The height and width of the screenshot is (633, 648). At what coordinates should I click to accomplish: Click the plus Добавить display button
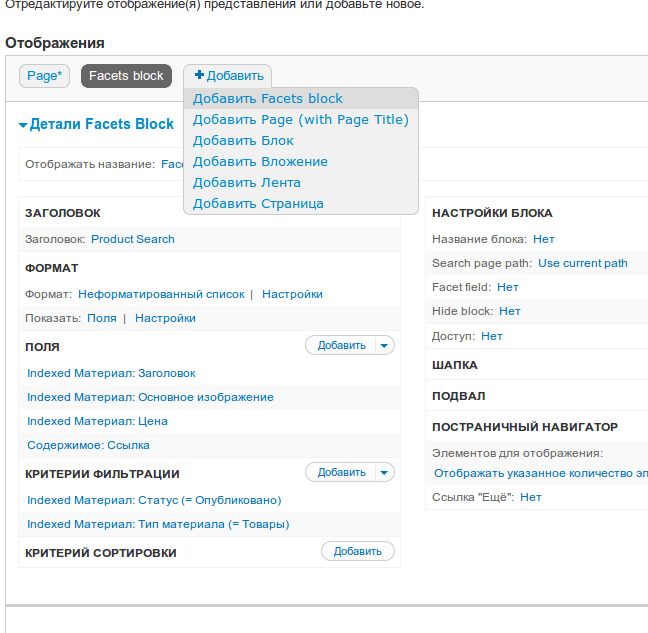228,76
